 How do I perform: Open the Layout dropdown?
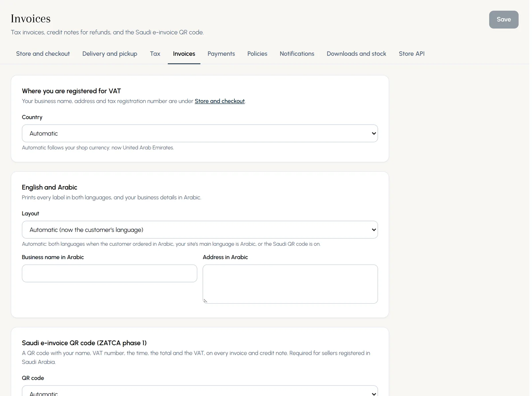tap(200, 230)
